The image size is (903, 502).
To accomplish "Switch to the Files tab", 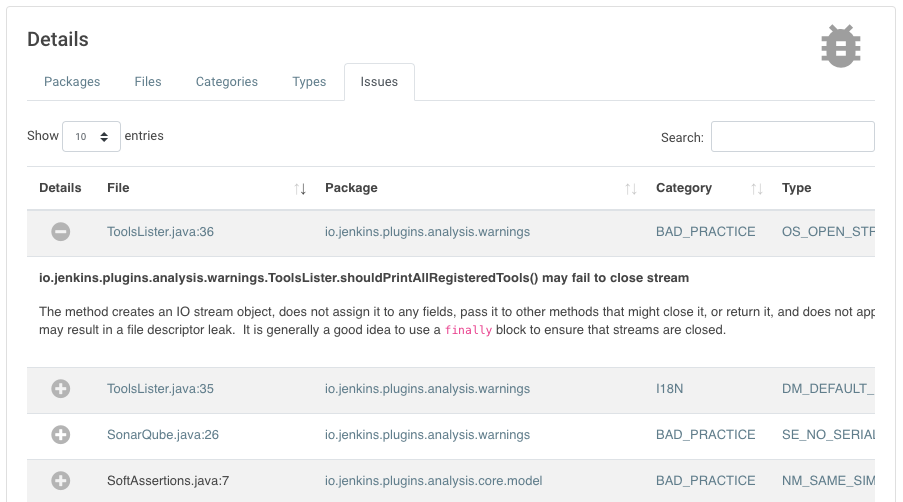I will 148,82.
